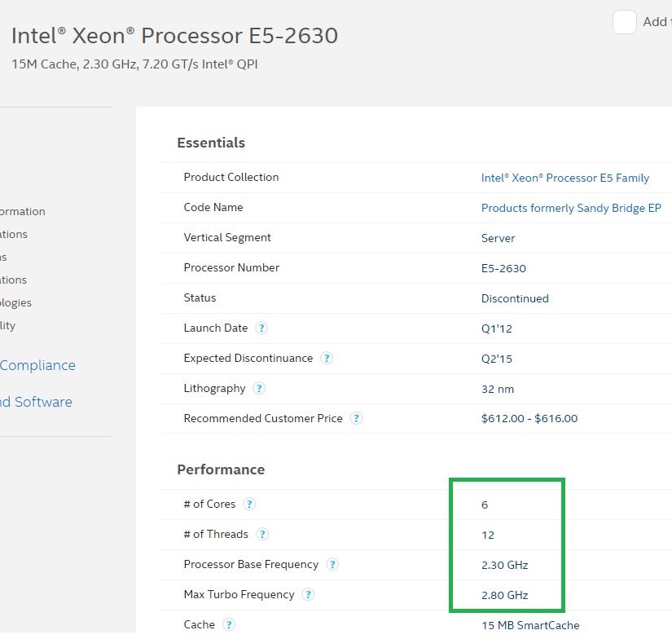
Task: Select sidebar item ending in 'ologies'
Action: coord(16,303)
